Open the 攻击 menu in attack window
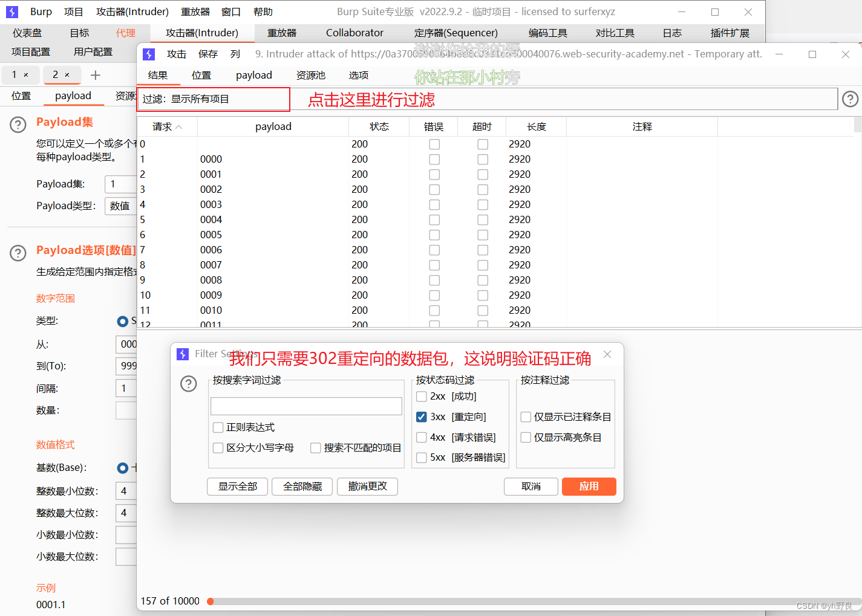Image resolution: width=862 pixels, height=616 pixels. point(177,54)
